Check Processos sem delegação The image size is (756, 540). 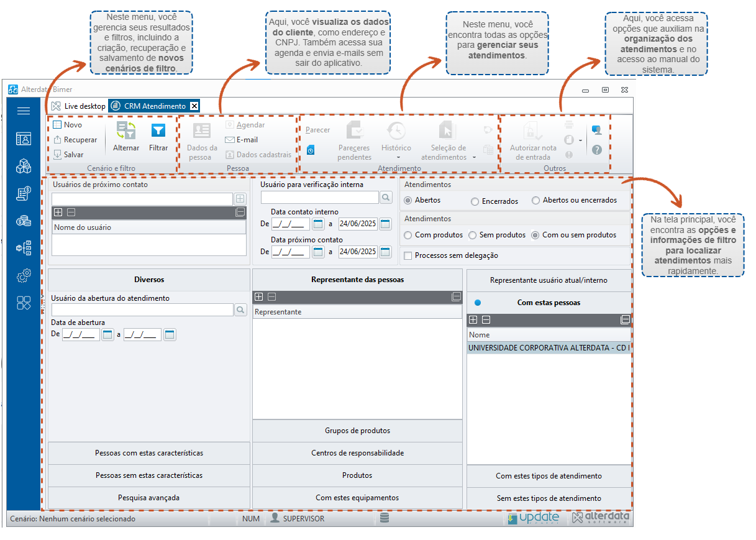[x=408, y=255]
